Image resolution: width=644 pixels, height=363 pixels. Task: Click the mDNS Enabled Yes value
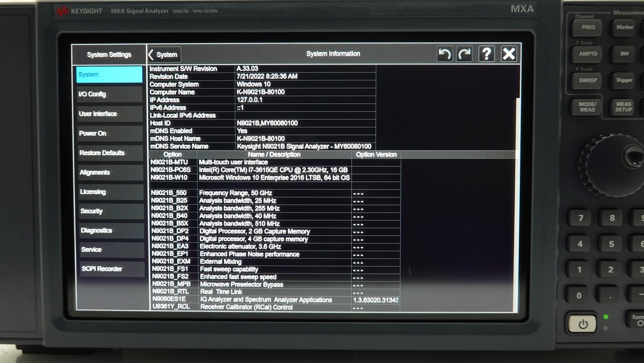click(242, 131)
